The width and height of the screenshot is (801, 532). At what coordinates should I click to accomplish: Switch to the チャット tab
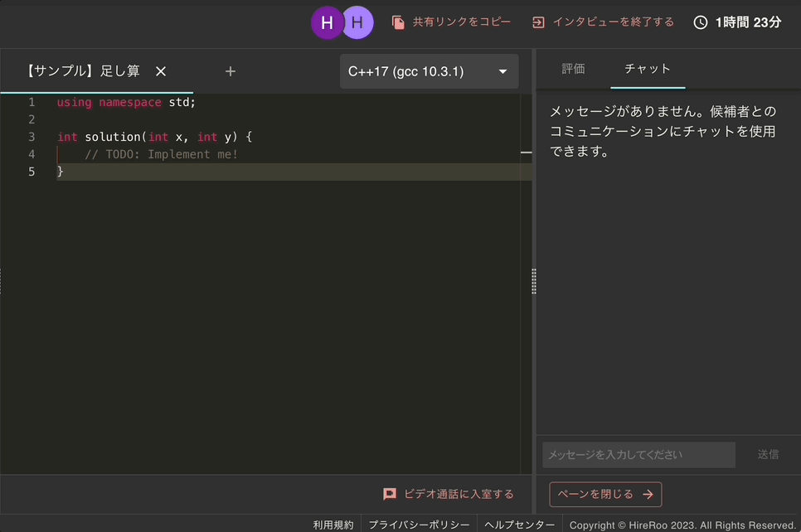648,69
